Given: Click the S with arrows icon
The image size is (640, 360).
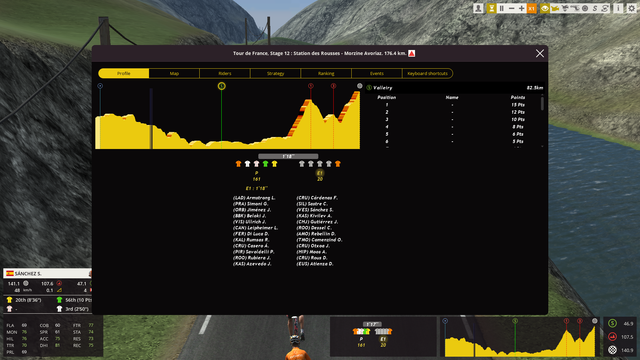Looking at the screenshot, I should coord(605,8).
